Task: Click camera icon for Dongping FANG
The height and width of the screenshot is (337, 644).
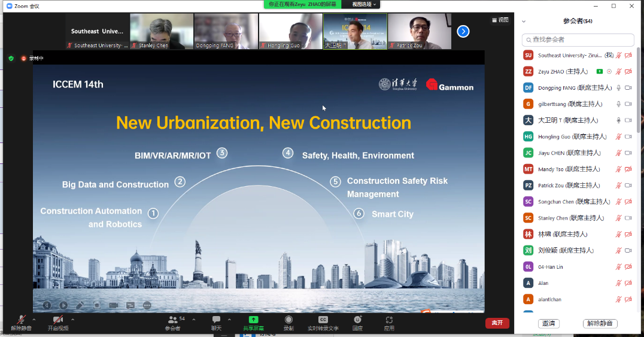Action: [x=628, y=87]
